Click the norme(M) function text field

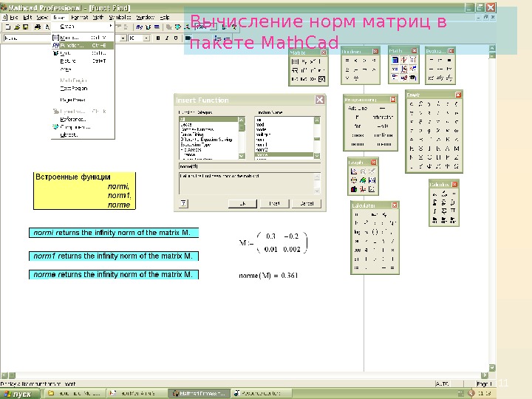click(250, 166)
